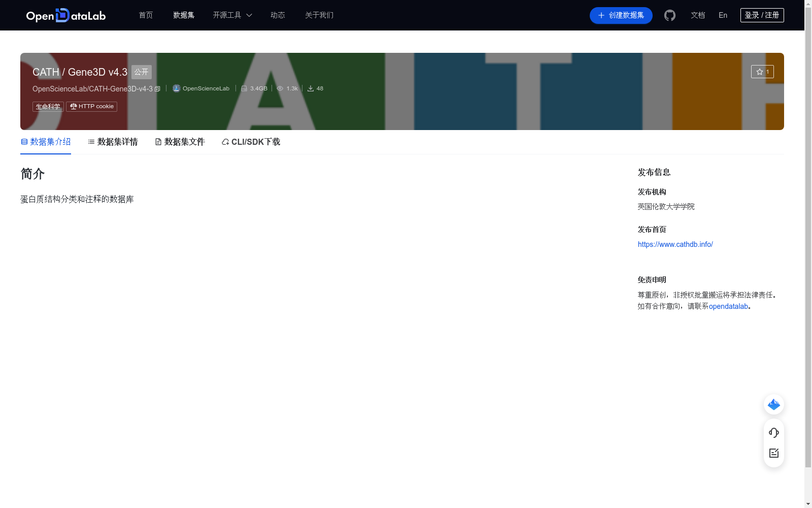The image size is (812, 508).
Task: Open the 数据集 menu item
Action: tap(183, 15)
